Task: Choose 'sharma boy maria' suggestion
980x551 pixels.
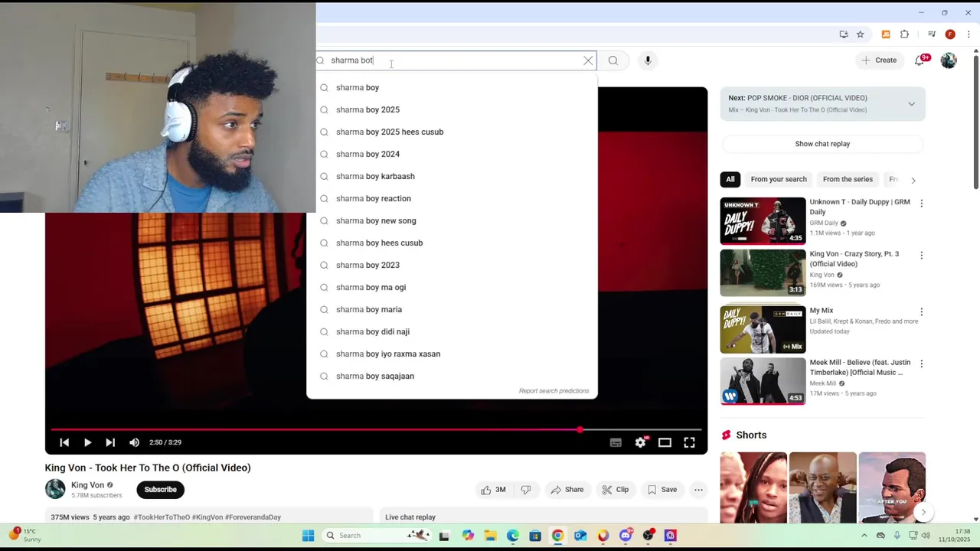Action: [452, 309]
